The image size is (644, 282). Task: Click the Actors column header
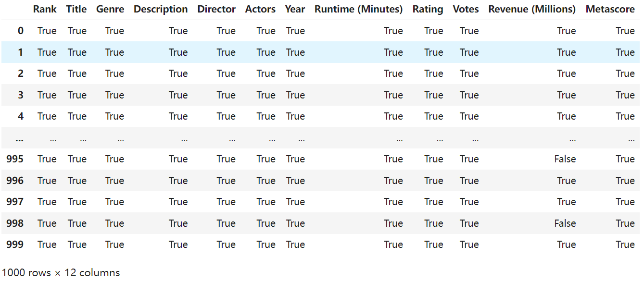260,9
